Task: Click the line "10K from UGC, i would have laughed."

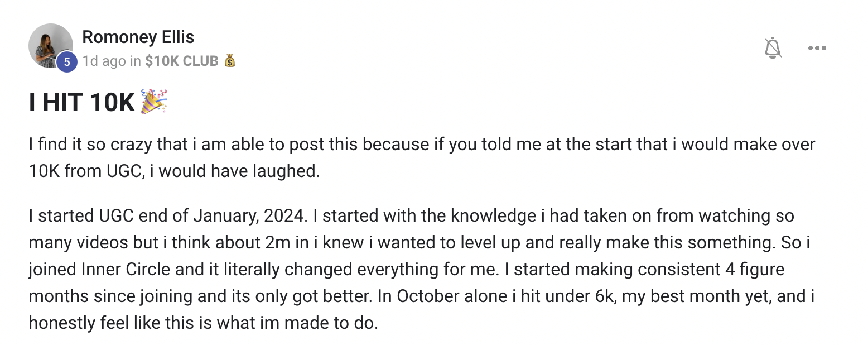Action: [175, 171]
